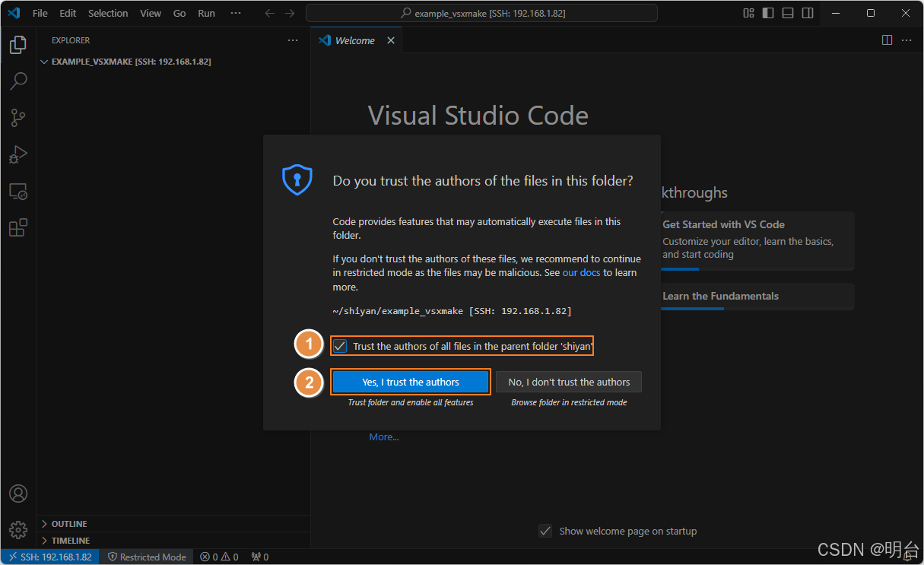Open editor More Actions ellipsis
This screenshot has width=924, height=565.
tap(907, 40)
